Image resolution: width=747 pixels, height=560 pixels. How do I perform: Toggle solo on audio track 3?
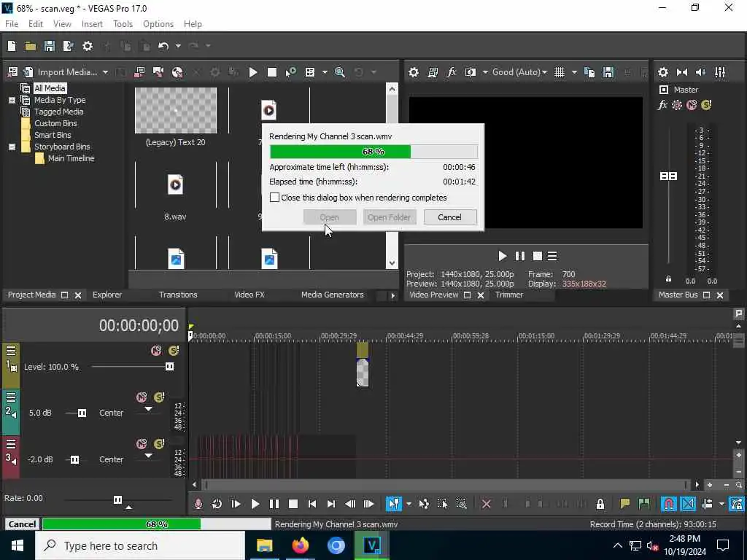click(159, 444)
